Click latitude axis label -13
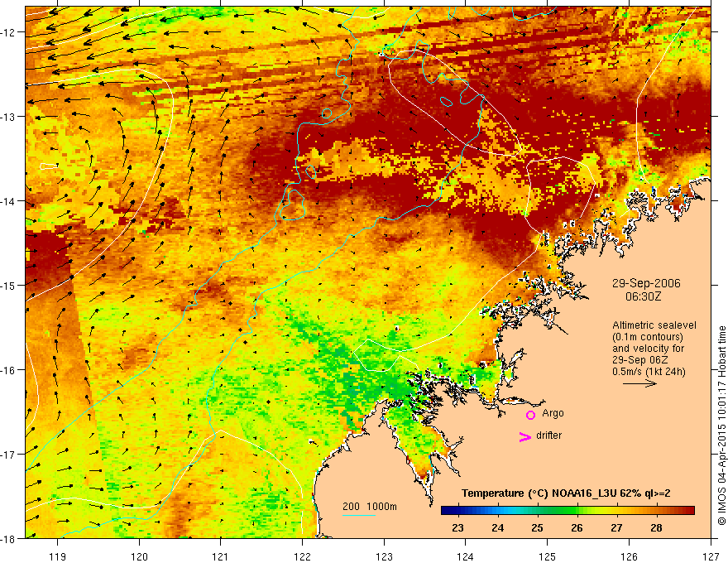Screen dimensions: 728x563 click(x=9, y=117)
